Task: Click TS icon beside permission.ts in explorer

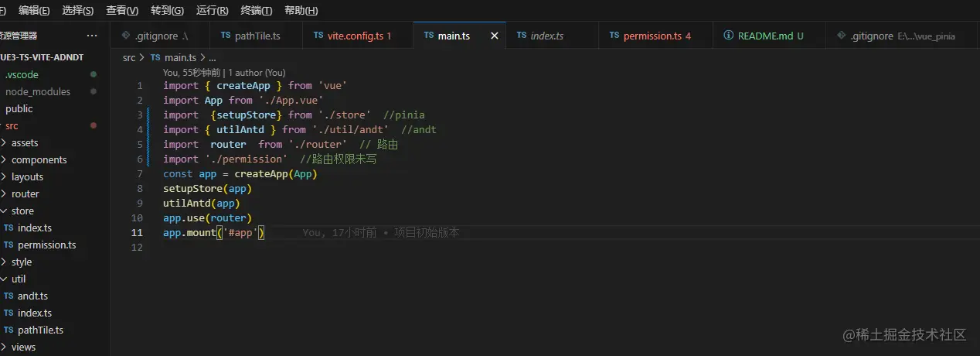Action: click(9, 245)
